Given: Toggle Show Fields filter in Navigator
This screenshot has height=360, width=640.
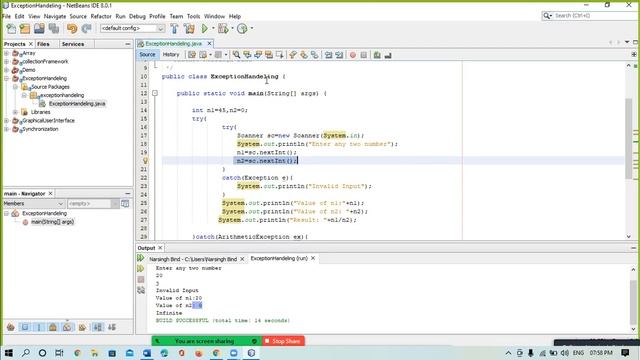Looking at the screenshot, I should pyautogui.click(x=25, y=327).
